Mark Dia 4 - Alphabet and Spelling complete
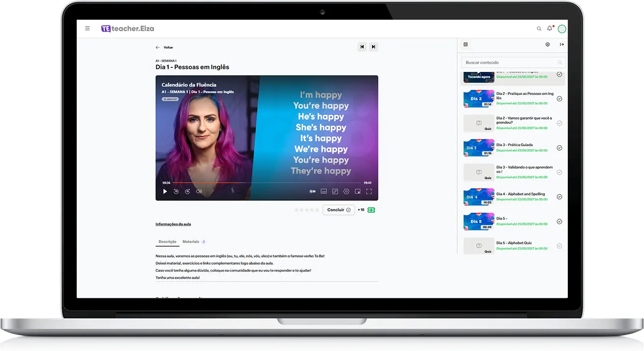 [x=559, y=197]
